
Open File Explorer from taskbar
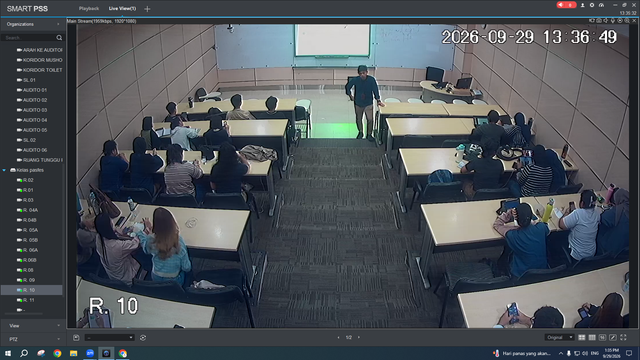73,353
